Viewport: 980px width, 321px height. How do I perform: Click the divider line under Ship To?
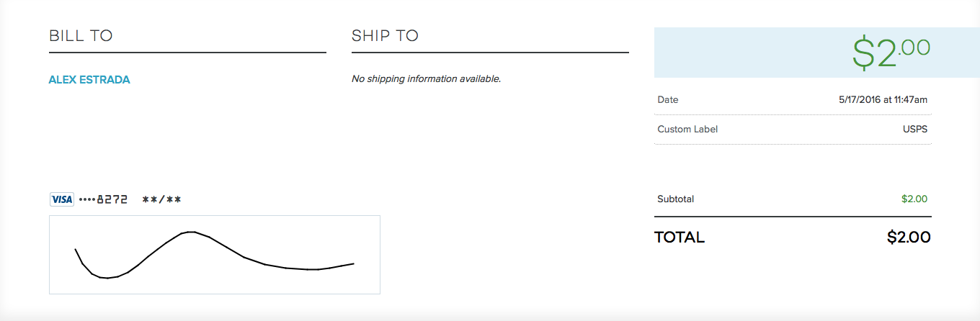tap(490, 53)
